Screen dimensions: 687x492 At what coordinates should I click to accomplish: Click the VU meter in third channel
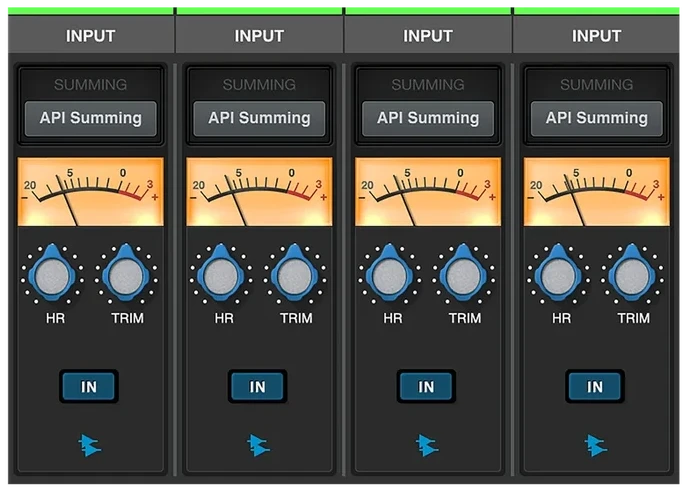[x=428, y=192]
